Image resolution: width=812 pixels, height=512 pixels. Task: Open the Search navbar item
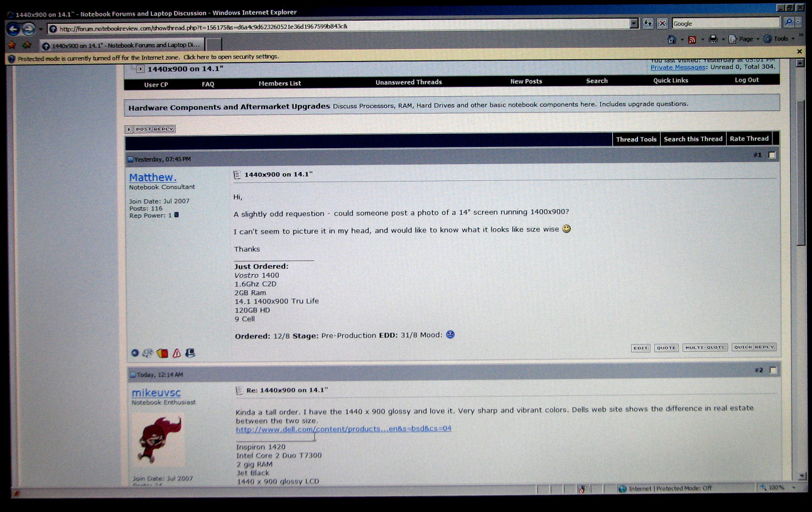coord(597,81)
